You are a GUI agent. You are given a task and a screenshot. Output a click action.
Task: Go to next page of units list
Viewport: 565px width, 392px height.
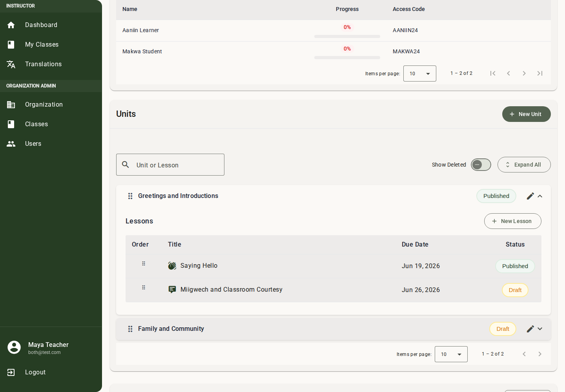pyautogui.click(x=540, y=354)
